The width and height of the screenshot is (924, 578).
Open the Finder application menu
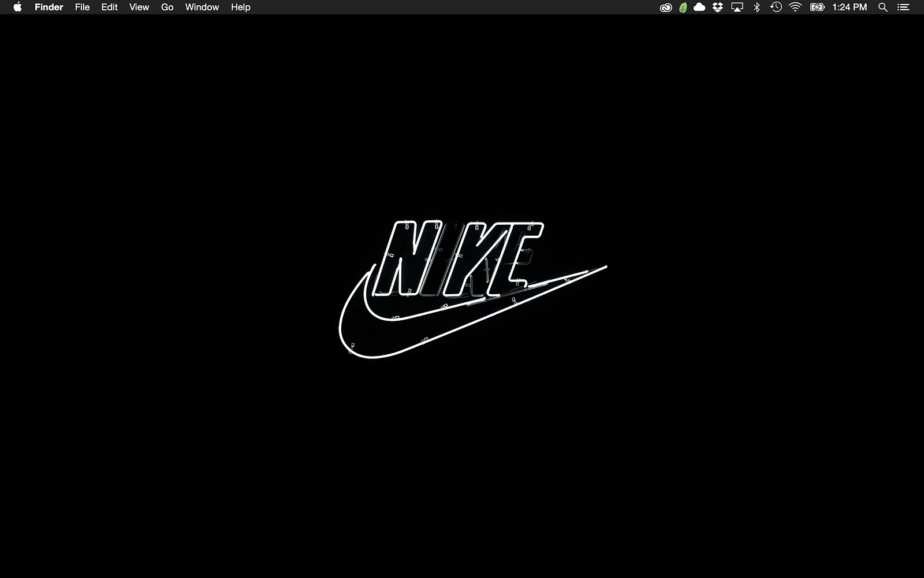tap(49, 7)
